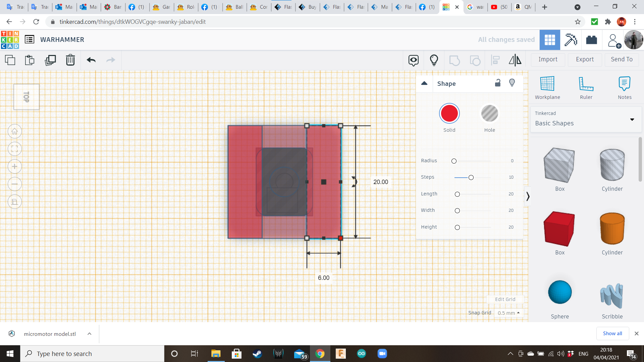Select the duplicate object icon
644x362 pixels.
[x=50, y=60]
